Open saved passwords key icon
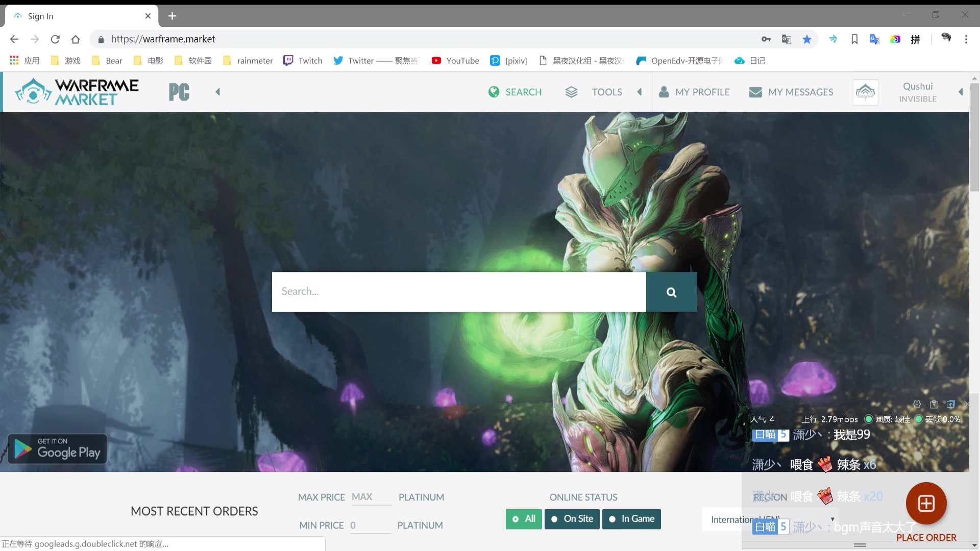 coord(766,39)
